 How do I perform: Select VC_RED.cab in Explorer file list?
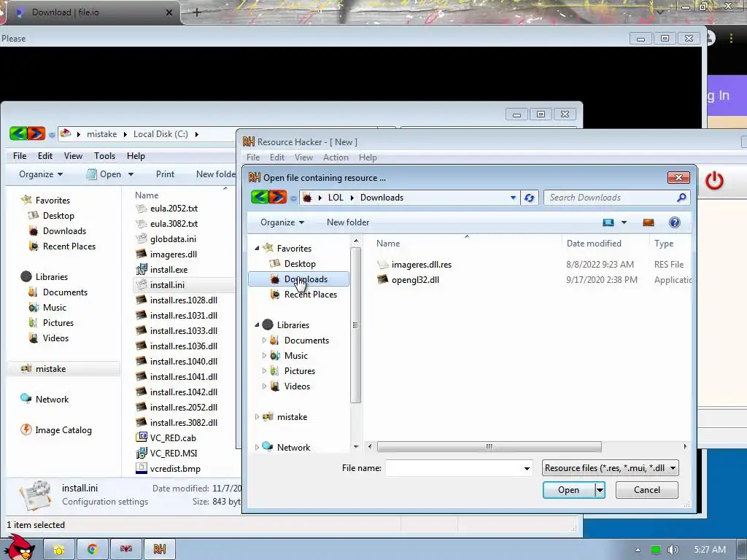[x=166, y=438]
